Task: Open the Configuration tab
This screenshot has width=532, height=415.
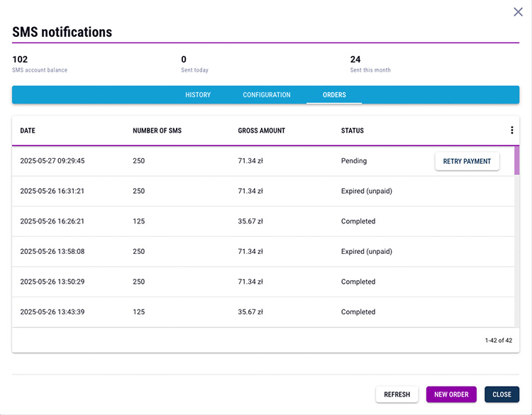Action: point(267,95)
